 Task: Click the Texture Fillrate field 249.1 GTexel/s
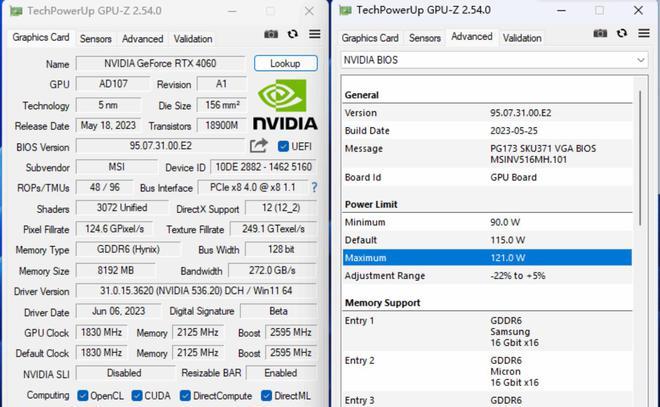tap(274, 229)
